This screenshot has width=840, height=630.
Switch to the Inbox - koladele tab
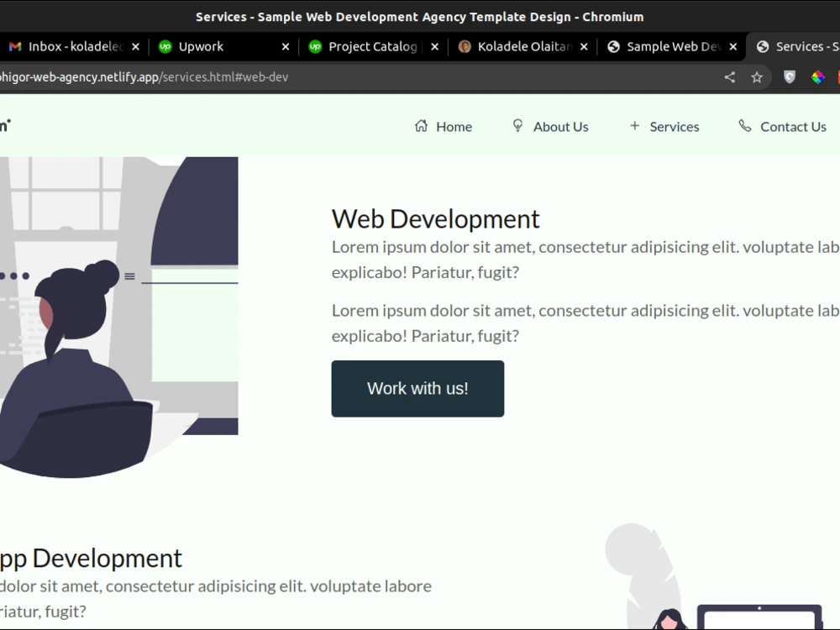pos(75,46)
